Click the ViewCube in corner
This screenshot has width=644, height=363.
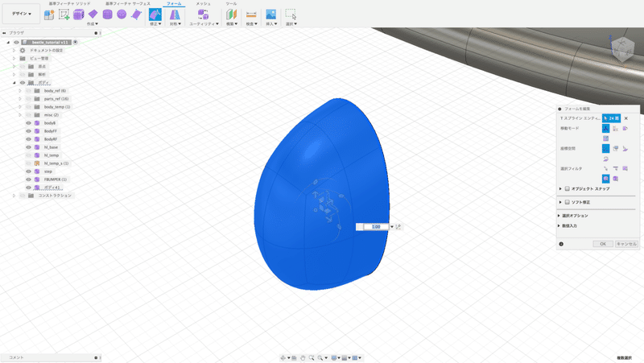pos(623,49)
